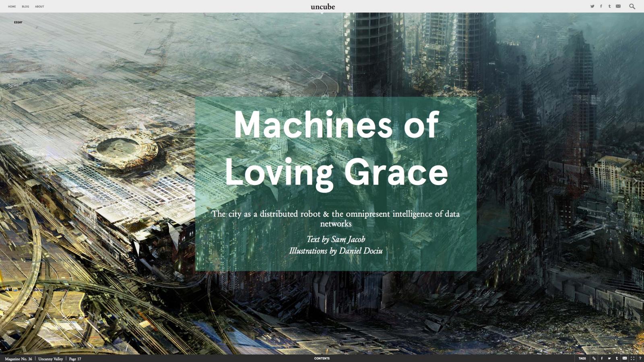The width and height of the screenshot is (644, 362).
Task: Open the TAGS panel in the bottom bar
Action: [582, 358]
